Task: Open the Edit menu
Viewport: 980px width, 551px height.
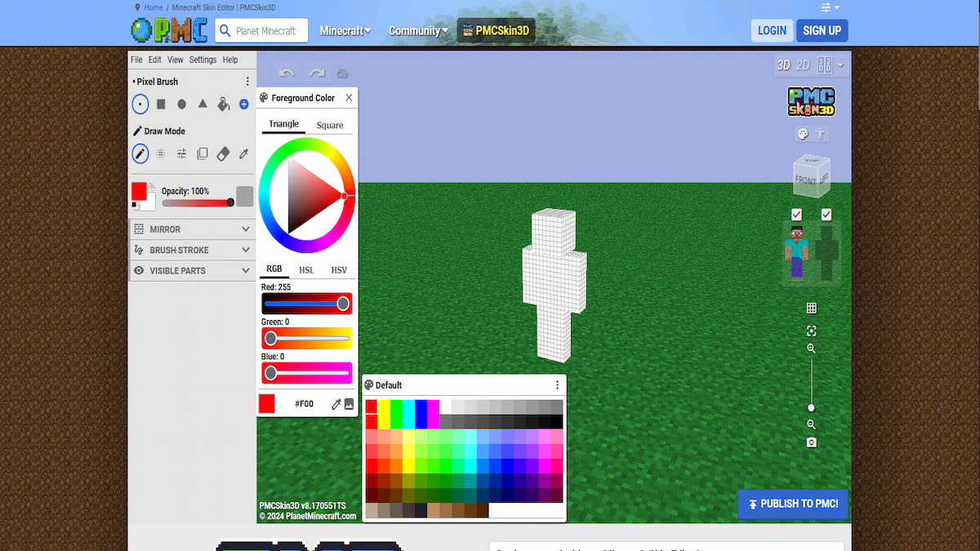Action: (x=154, y=59)
